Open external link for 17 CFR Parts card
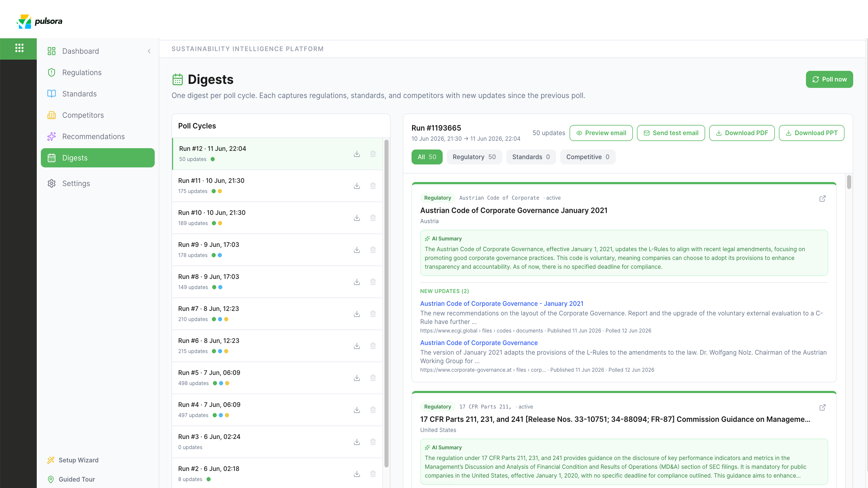The height and width of the screenshot is (488, 868). point(823,408)
